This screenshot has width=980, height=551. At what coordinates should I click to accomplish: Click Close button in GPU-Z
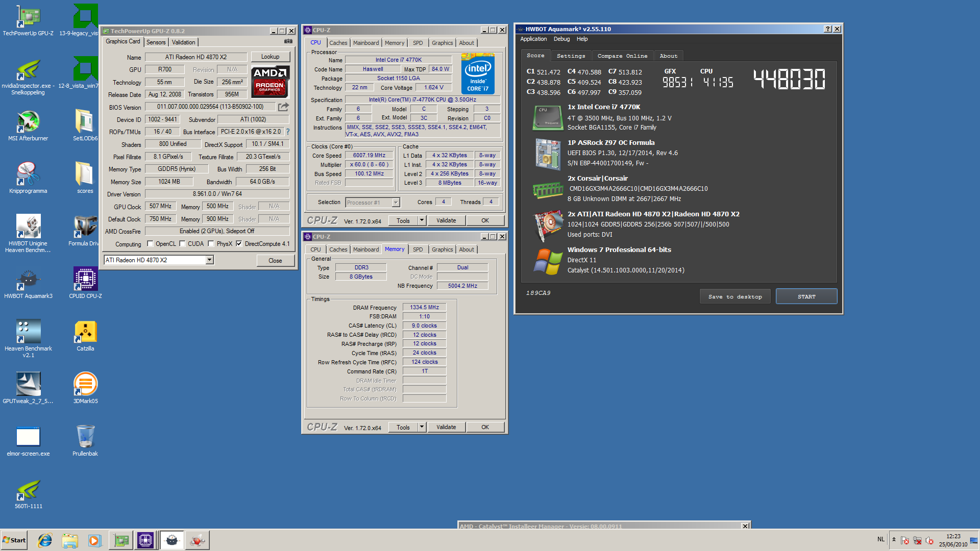[275, 260]
